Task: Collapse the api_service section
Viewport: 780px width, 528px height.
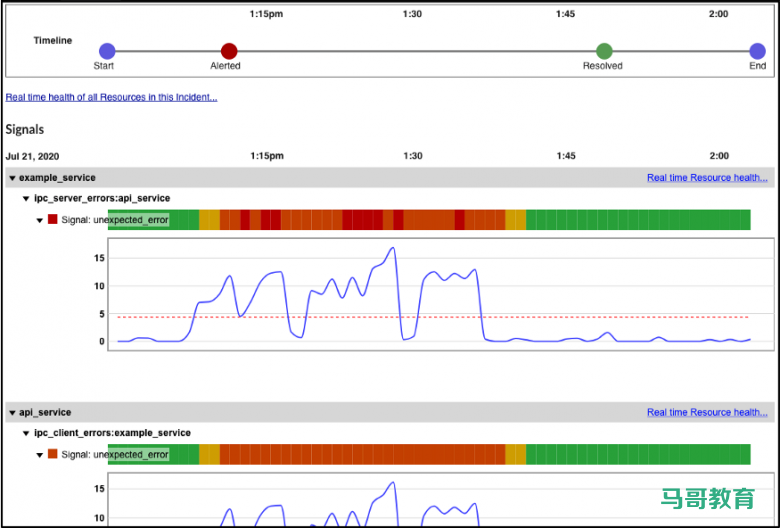Action: coord(12,412)
